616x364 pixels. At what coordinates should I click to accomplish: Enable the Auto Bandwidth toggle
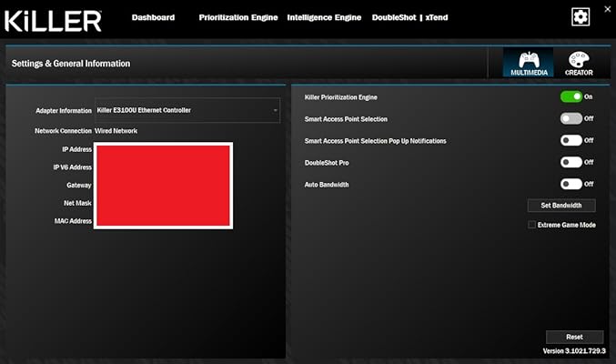coord(571,184)
